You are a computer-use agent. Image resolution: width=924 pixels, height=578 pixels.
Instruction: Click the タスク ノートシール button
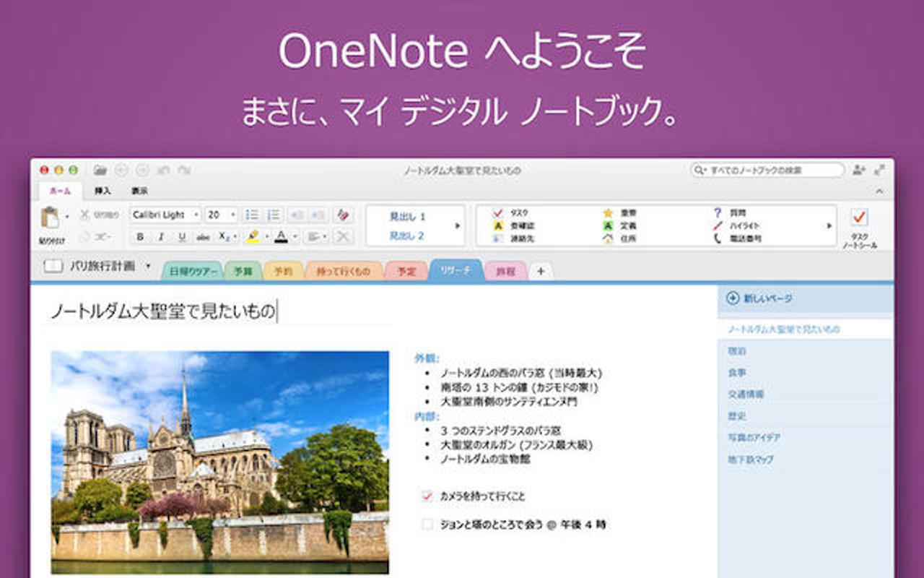point(859,228)
